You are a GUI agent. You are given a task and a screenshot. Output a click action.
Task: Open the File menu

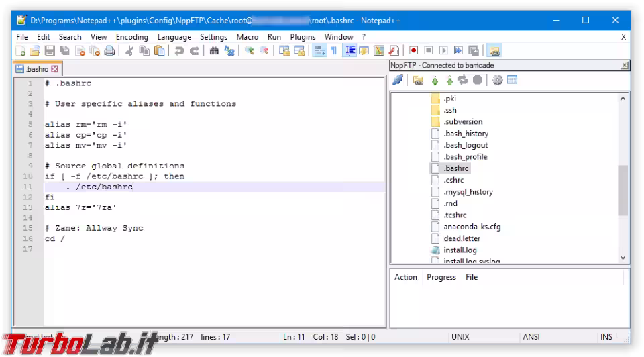pos(22,36)
